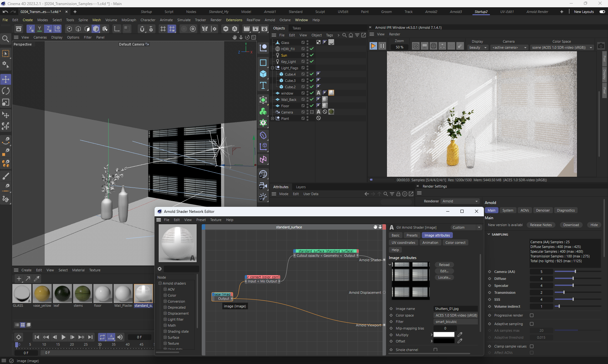Screen dimensions: 608x364
Task: Enable the Adaptive sampling checkbox
Action: tap(532, 324)
